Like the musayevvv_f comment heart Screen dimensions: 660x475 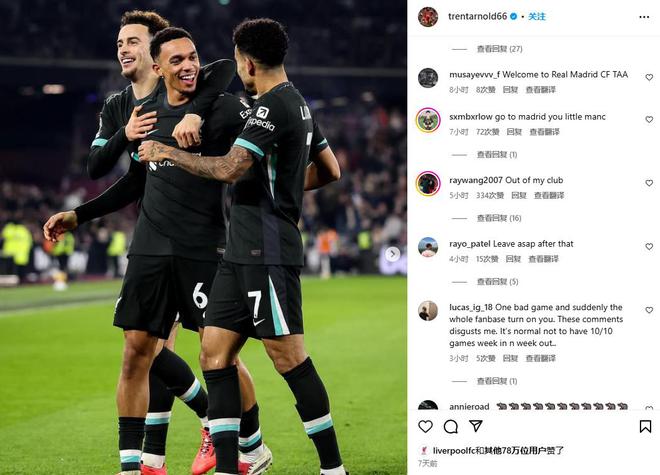[649, 77]
